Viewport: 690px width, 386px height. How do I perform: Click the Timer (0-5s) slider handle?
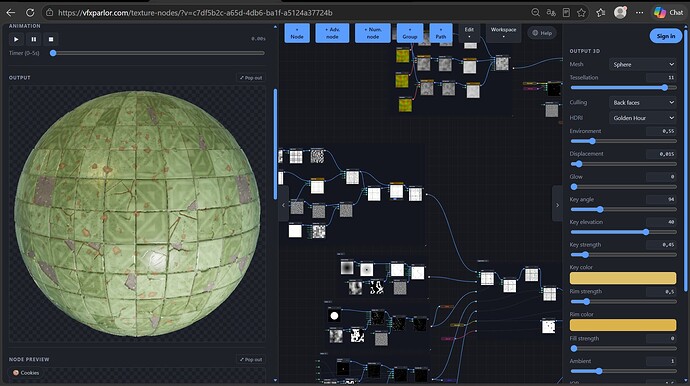coord(53,53)
